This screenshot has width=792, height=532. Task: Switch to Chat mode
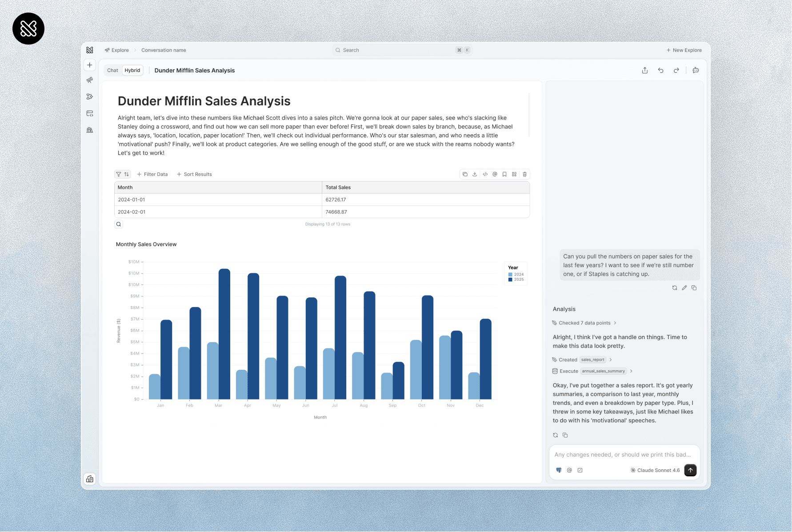pos(112,70)
